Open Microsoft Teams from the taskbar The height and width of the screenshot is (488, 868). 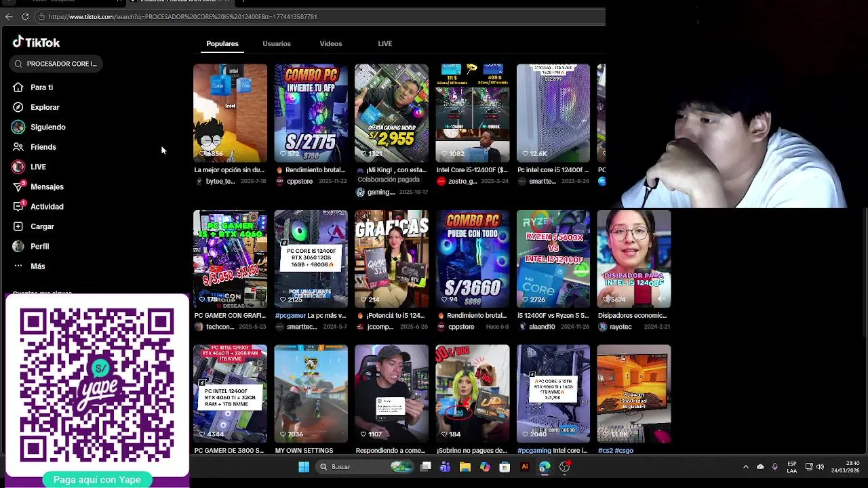pyautogui.click(x=445, y=467)
